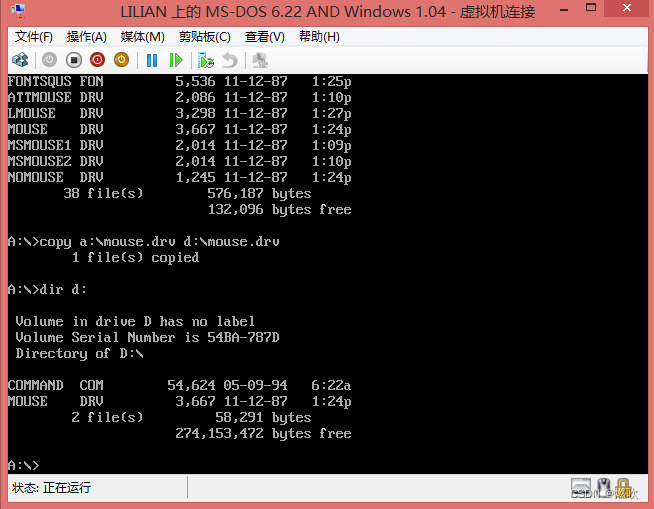Click the MSMOUSE2 DRV file row
This screenshot has height=509, width=654.
180,161
